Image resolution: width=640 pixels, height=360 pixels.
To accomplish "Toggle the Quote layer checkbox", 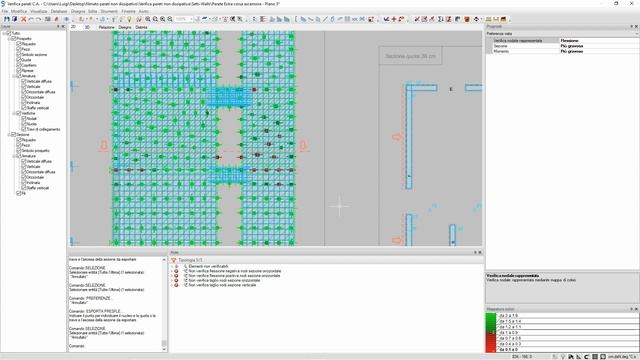I will click(18, 60).
